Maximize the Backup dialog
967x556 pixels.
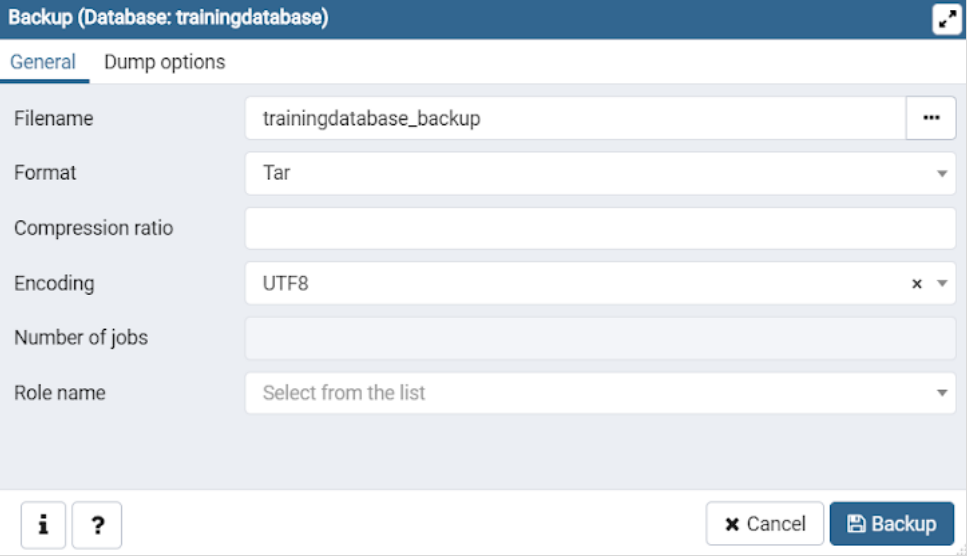946,19
